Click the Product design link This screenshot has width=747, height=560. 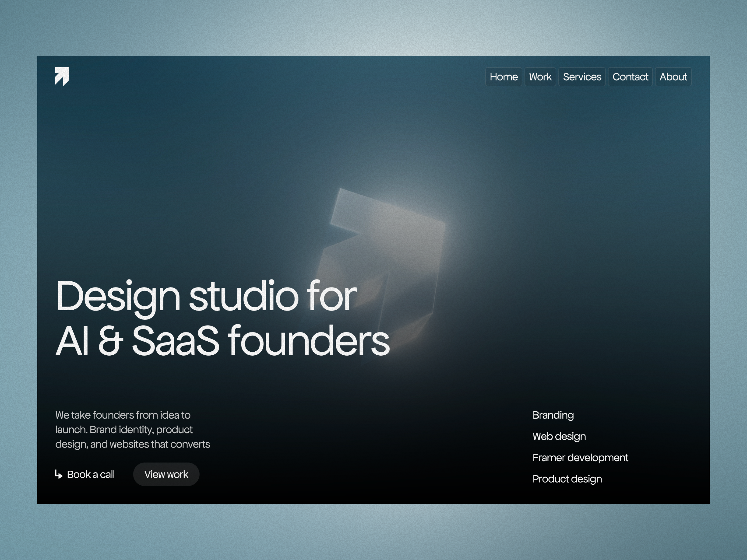(567, 479)
